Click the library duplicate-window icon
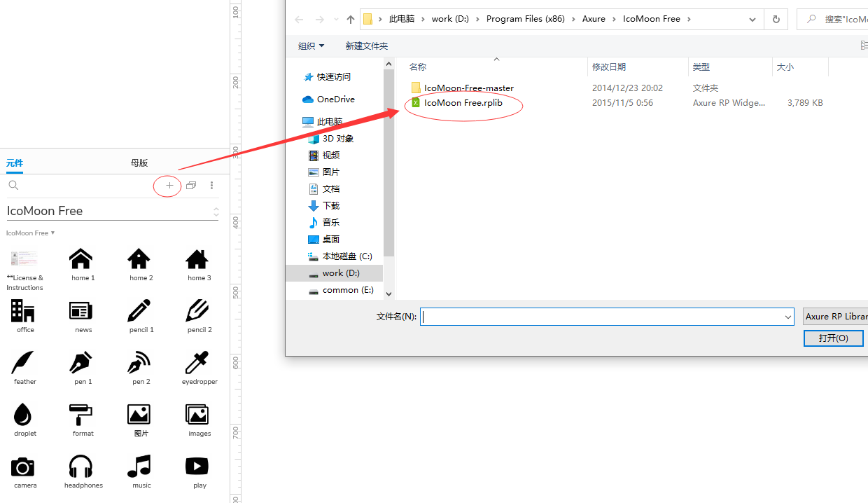868x503 pixels. pyautogui.click(x=191, y=186)
